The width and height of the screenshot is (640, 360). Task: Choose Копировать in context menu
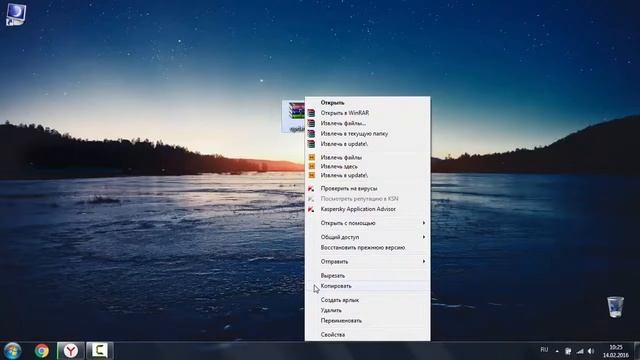[x=367, y=286]
